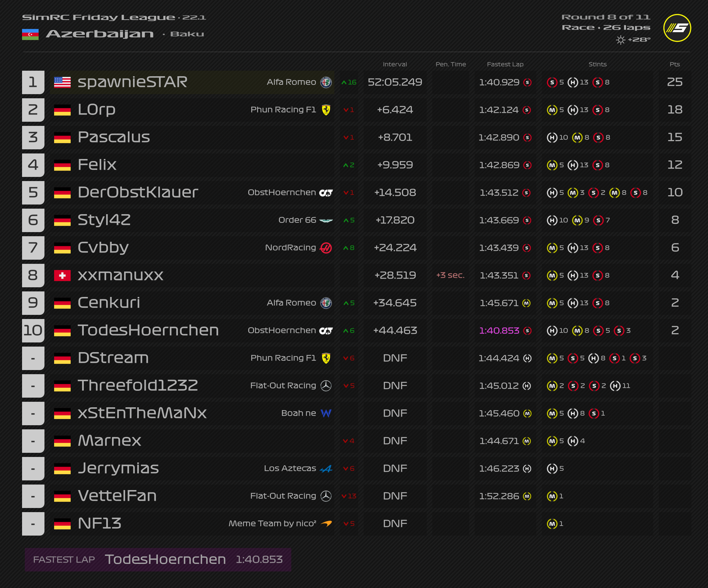Click the USA flag beside spawnieSTAR
The width and height of the screenshot is (708, 588).
[x=62, y=82]
